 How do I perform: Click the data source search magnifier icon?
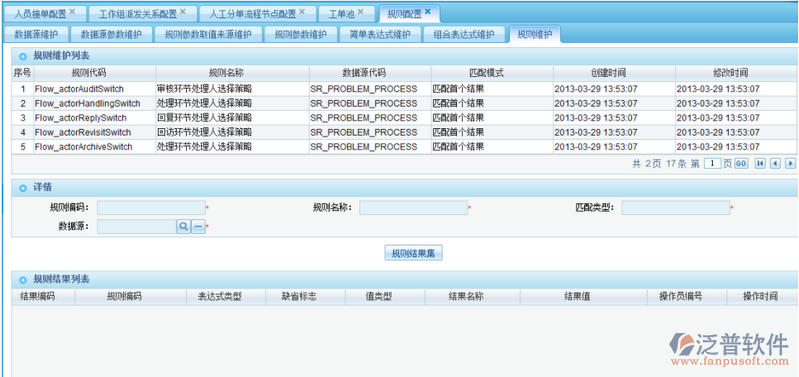(x=183, y=227)
